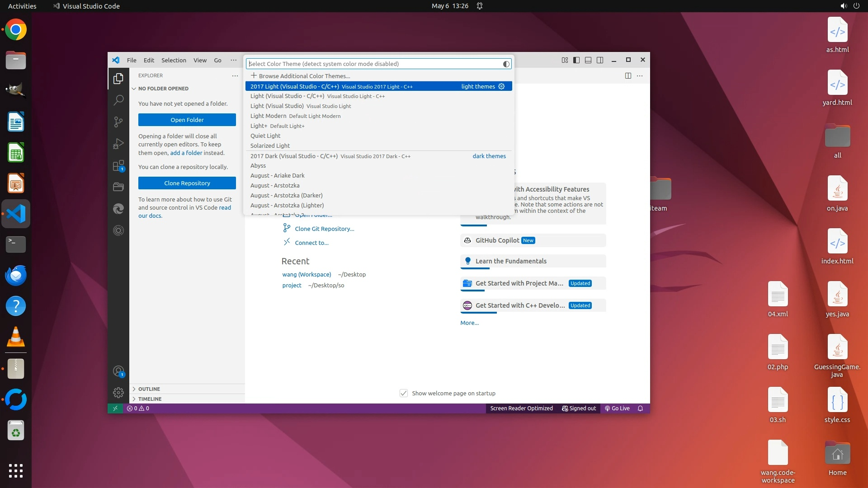Open Run and Debug view icon
This screenshot has width=868, height=488.
(118, 144)
